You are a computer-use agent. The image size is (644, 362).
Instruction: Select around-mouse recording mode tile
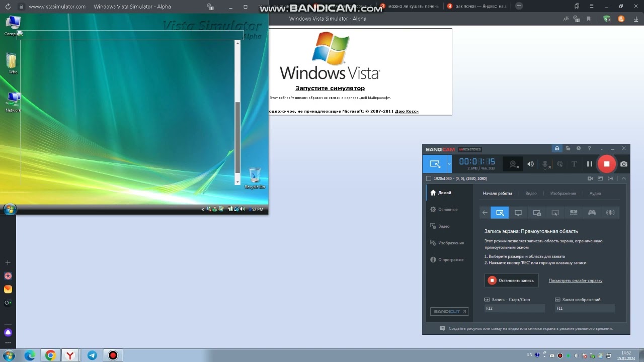coord(555,213)
